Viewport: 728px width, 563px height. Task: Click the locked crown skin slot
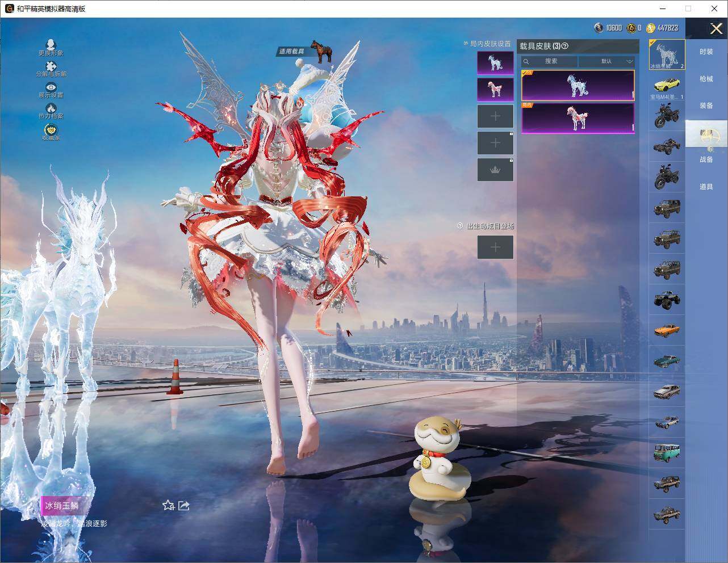click(495, 170)
